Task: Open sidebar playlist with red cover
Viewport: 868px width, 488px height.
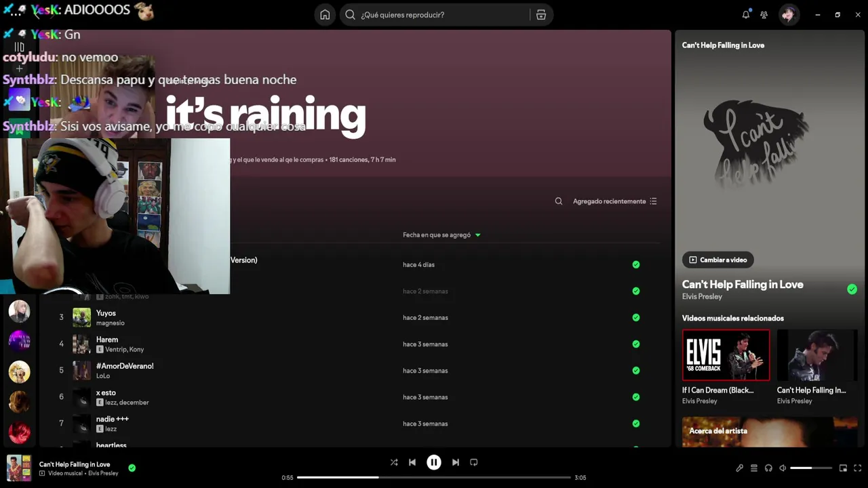Action: tap(19, 432)
